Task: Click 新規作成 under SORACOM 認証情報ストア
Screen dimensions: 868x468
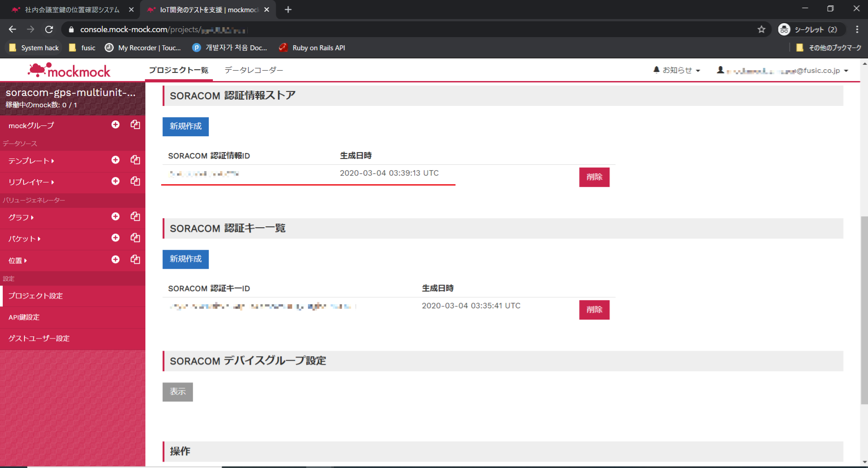Action: click(185, 126)
